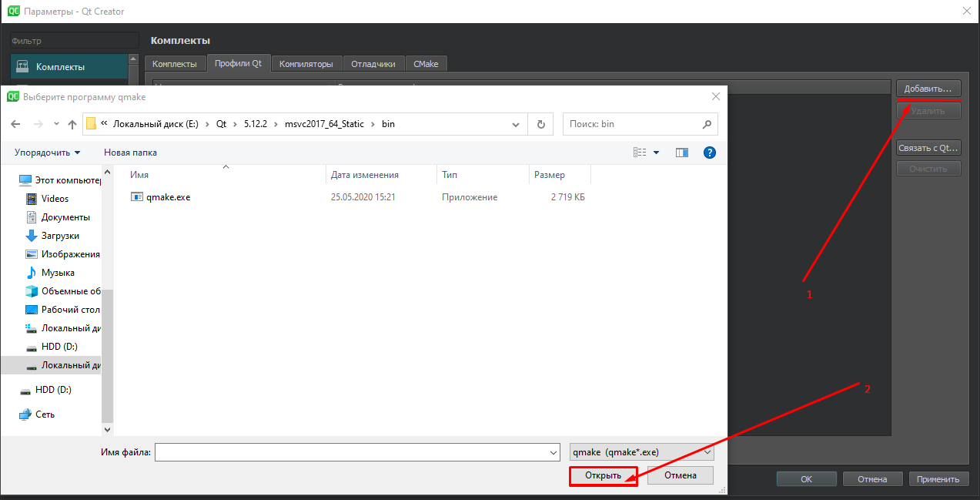Switch to the CMake tab
This screenshot has height=500, width=980.
click(426, 64)
